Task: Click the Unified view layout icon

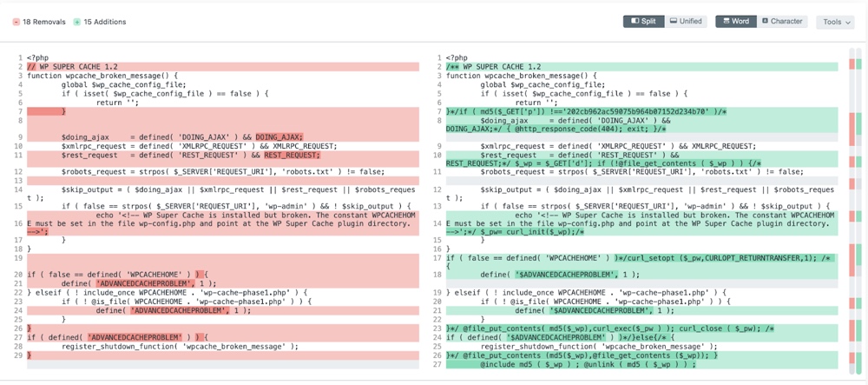Action: coord(674,22)
